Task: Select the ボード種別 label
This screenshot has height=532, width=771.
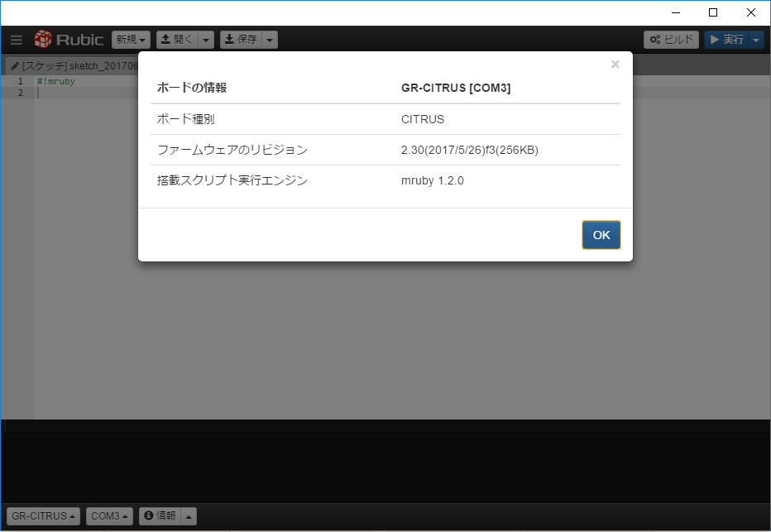Action: point(186,119)
